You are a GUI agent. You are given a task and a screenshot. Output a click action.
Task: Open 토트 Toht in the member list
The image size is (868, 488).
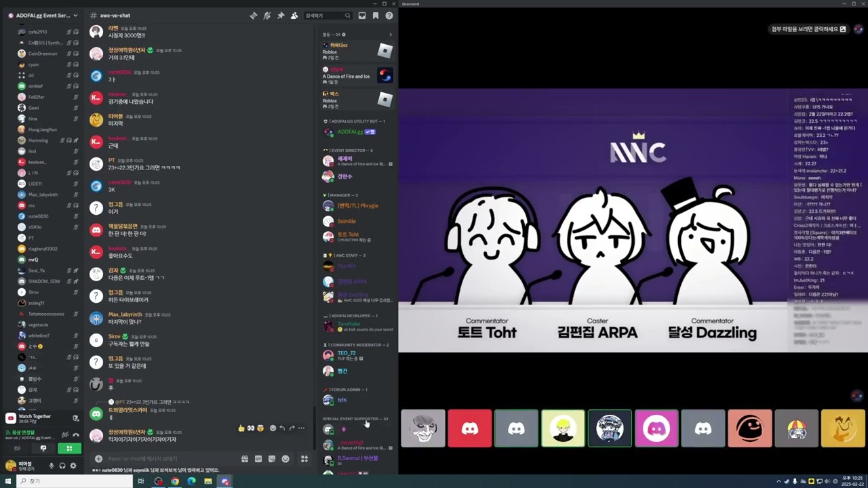click(357, 237)
